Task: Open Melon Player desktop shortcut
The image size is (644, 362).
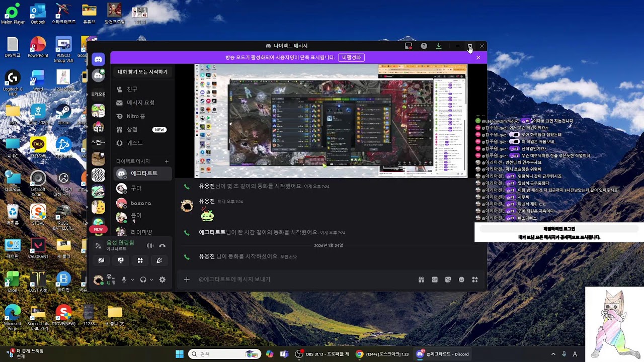Action: pos(13,14)
